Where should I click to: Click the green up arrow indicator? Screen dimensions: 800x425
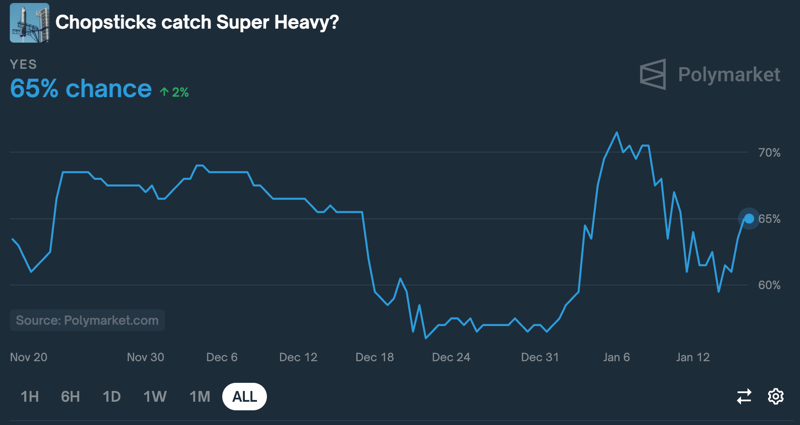[164, 92]
